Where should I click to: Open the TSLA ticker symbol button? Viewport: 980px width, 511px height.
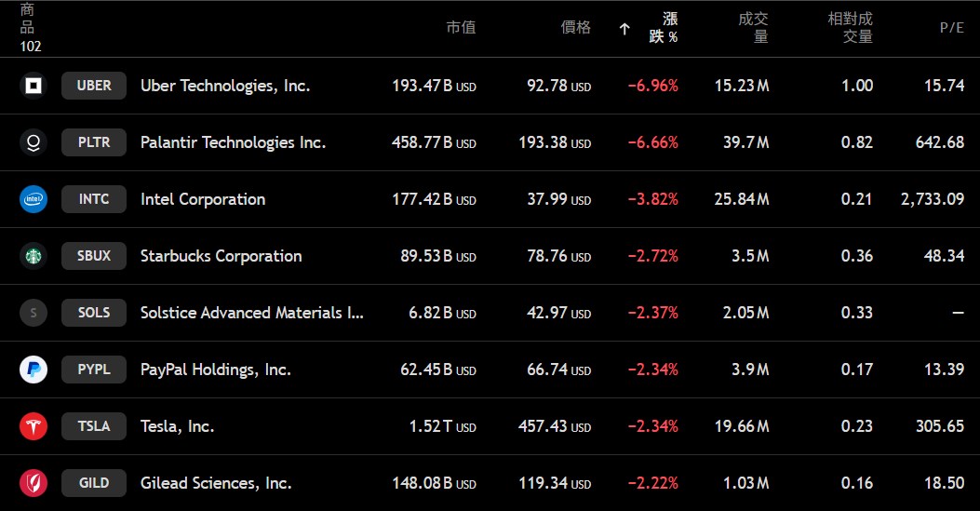pos(94,426)
